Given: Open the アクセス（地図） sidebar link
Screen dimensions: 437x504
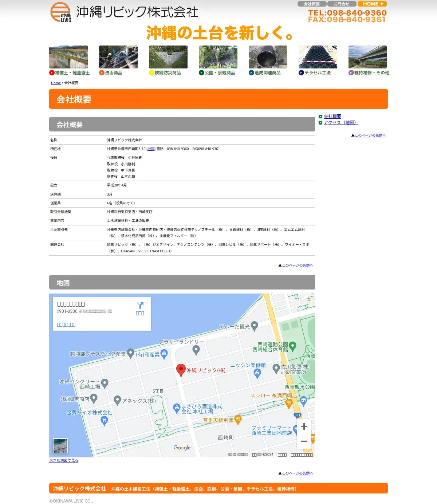Looking at the screenshot, I should pos(341,123).
